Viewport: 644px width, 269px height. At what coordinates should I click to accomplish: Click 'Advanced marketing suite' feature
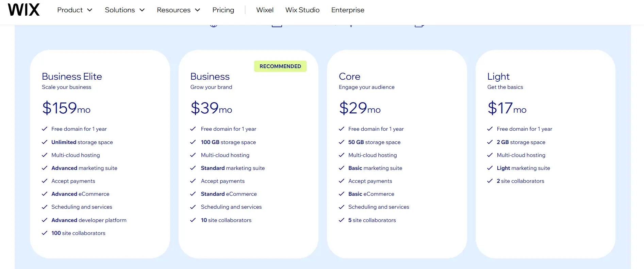pos(84,168)
